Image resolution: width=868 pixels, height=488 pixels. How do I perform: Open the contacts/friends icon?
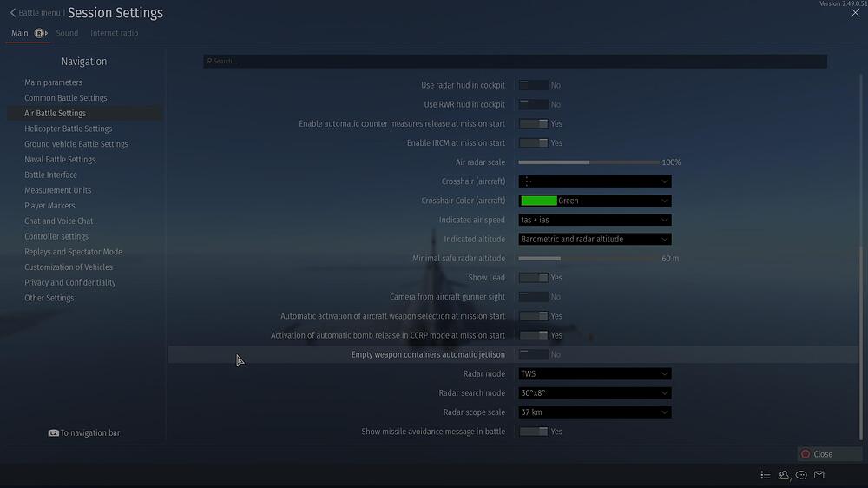[784, 475]
